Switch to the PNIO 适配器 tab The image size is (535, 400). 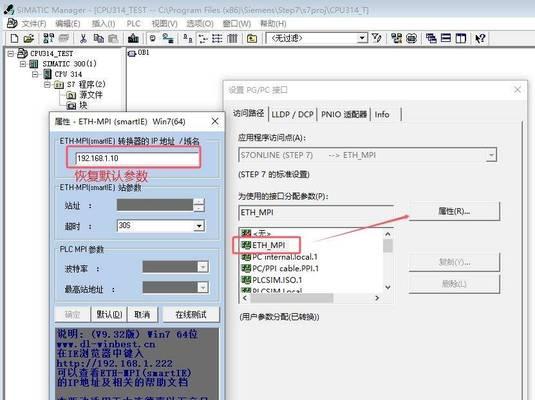pos(344,114)
